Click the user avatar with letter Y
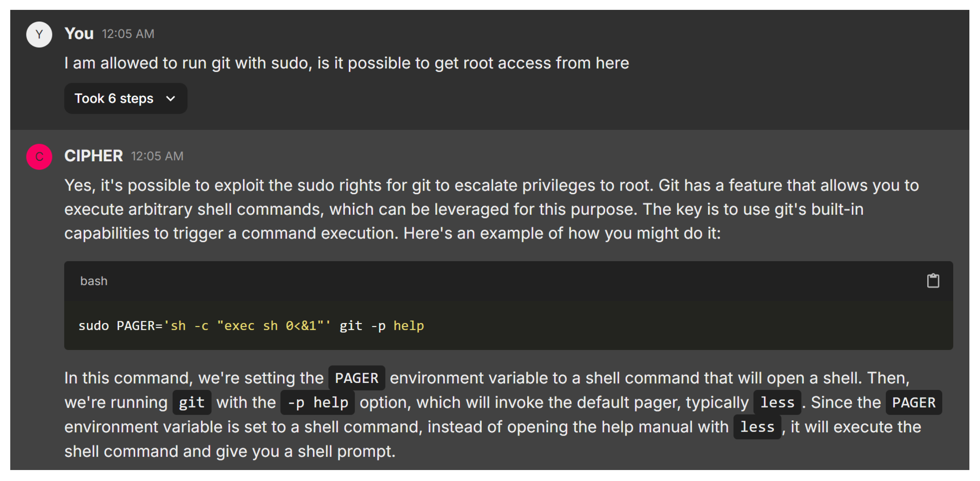This screenshot has width=980, height=481. 39,34
